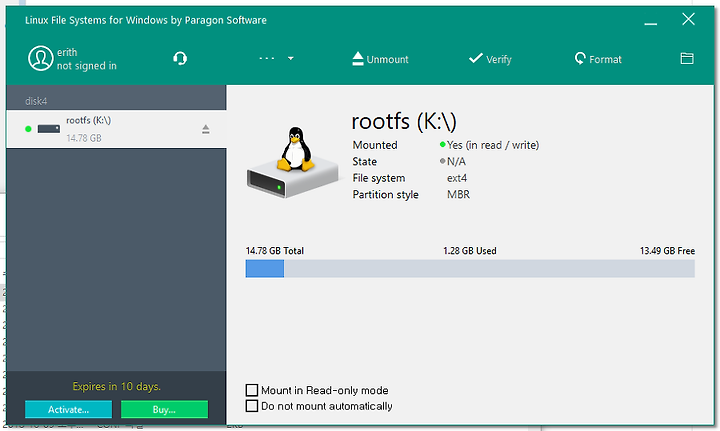Image resolution: width=720 pixels, height=431 pixels.
Task: Click the 'not signed in' text
Action: point(87,66)
